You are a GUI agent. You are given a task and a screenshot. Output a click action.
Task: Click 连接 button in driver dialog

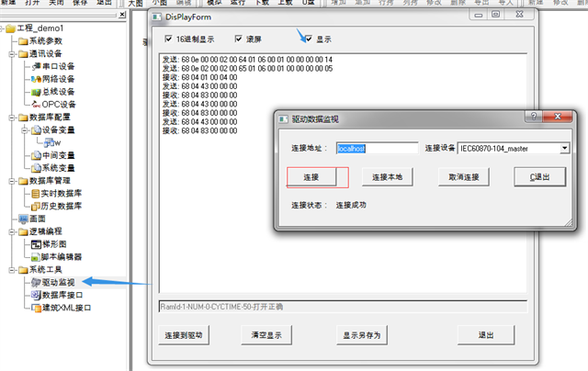pos(311,176)
